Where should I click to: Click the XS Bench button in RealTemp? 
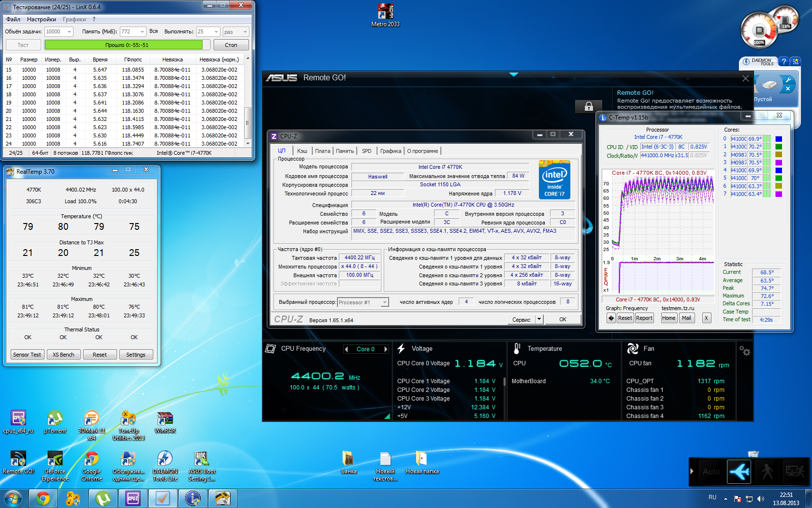coord(63,355)
